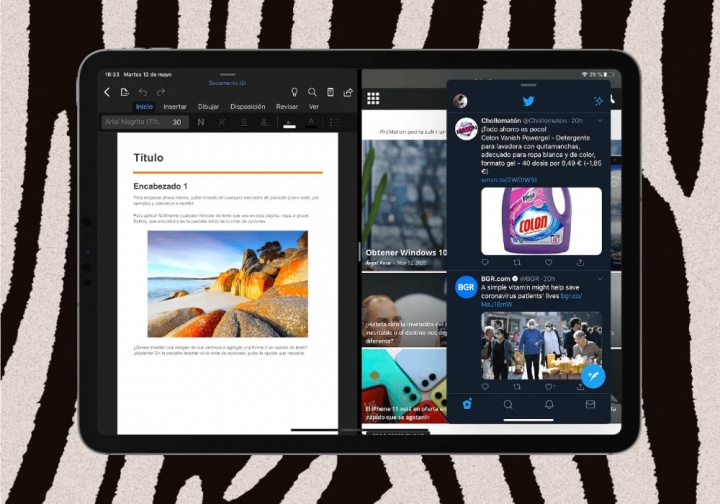Click the Título heading in the document
Image resolution: width=720 pixels, height=504 pixels.
click(148, 158)
